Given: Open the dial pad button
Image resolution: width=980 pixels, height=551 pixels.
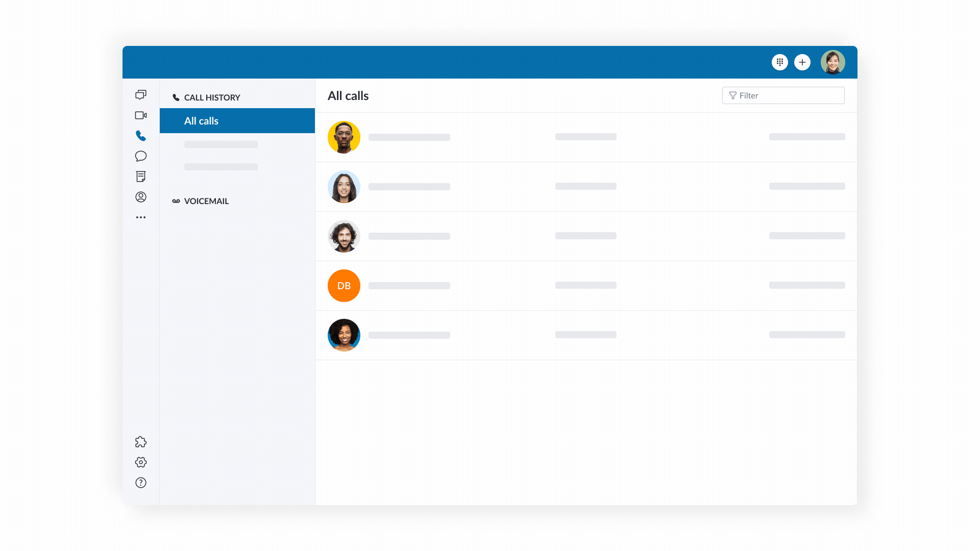Looking at the screenshot, I should [780, 62].
